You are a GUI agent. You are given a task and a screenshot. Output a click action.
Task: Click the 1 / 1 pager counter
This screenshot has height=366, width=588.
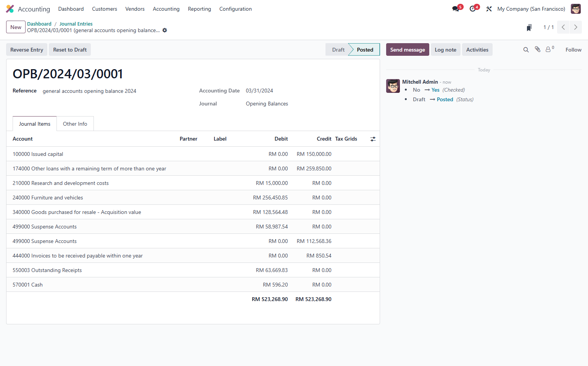[x=548, y=27]
